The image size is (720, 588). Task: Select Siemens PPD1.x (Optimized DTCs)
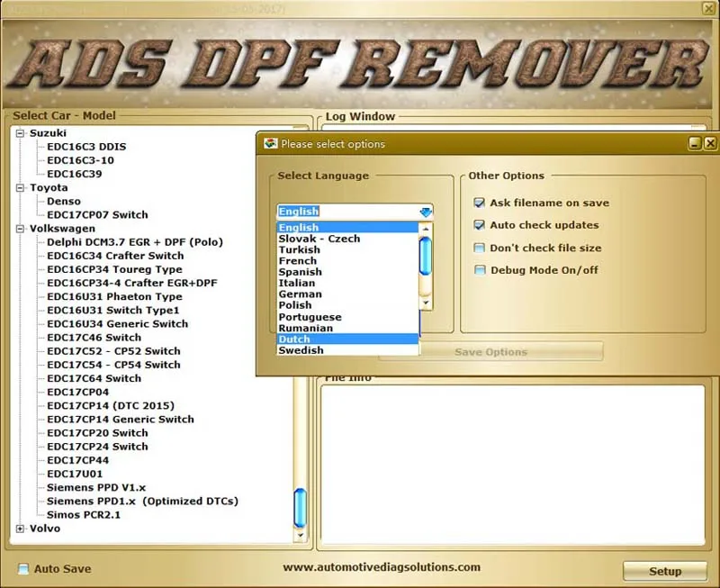point(142,502)
